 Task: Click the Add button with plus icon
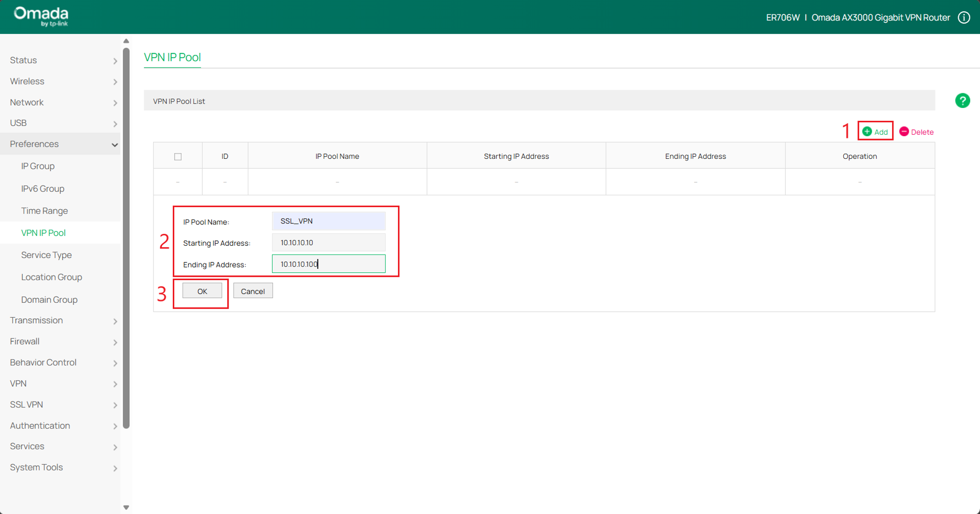pos(875,132)
